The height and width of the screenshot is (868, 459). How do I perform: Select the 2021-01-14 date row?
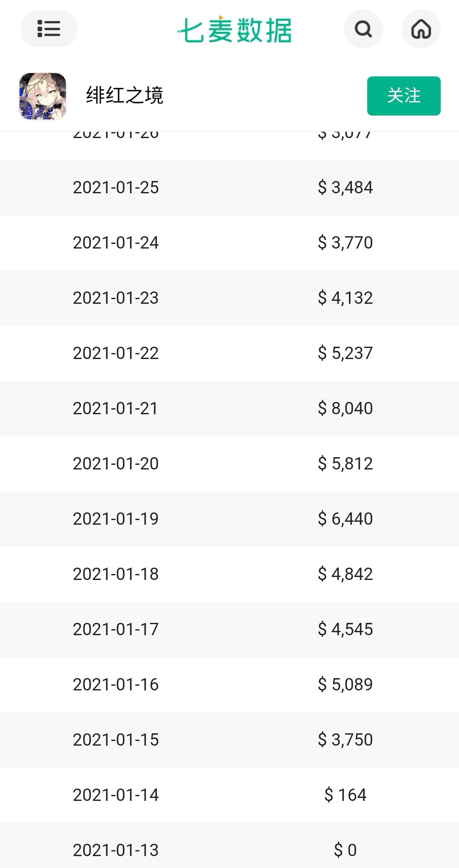tap(116, 795)
